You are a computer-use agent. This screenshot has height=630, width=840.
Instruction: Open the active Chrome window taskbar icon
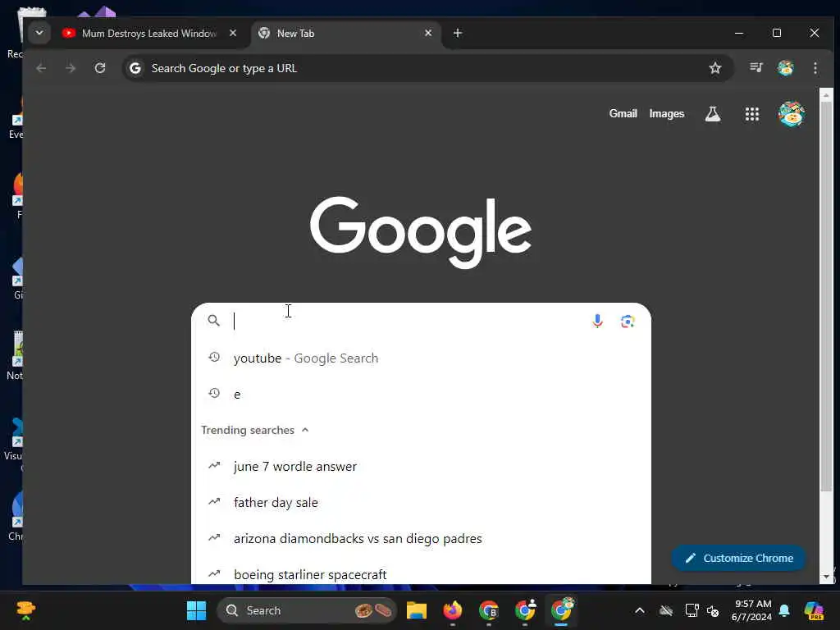tap(561, 610)
